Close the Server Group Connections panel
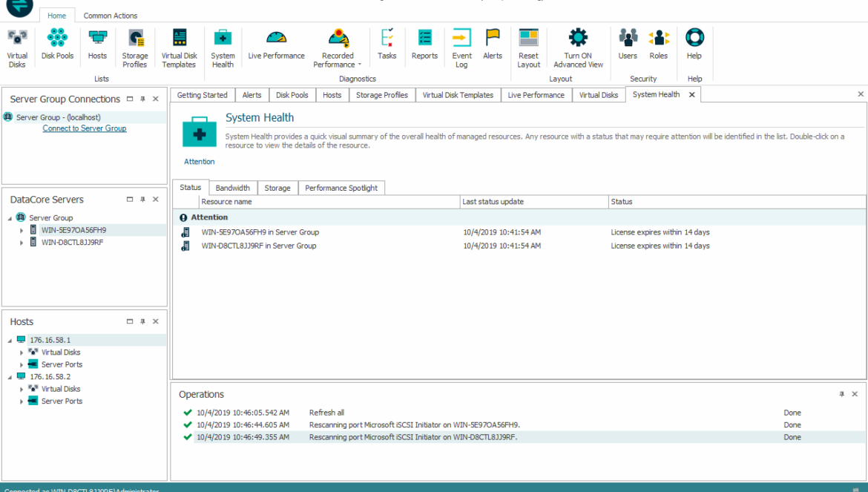Screen dimensions: 868x492 pos(156,99)
